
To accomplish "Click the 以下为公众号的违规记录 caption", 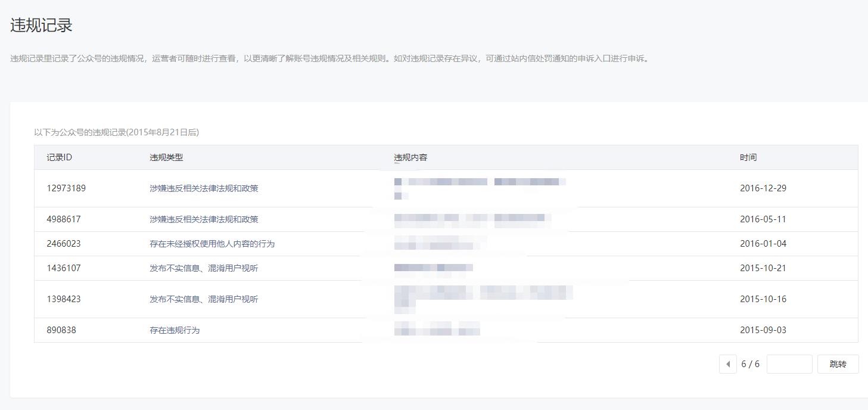I will 116,132.
